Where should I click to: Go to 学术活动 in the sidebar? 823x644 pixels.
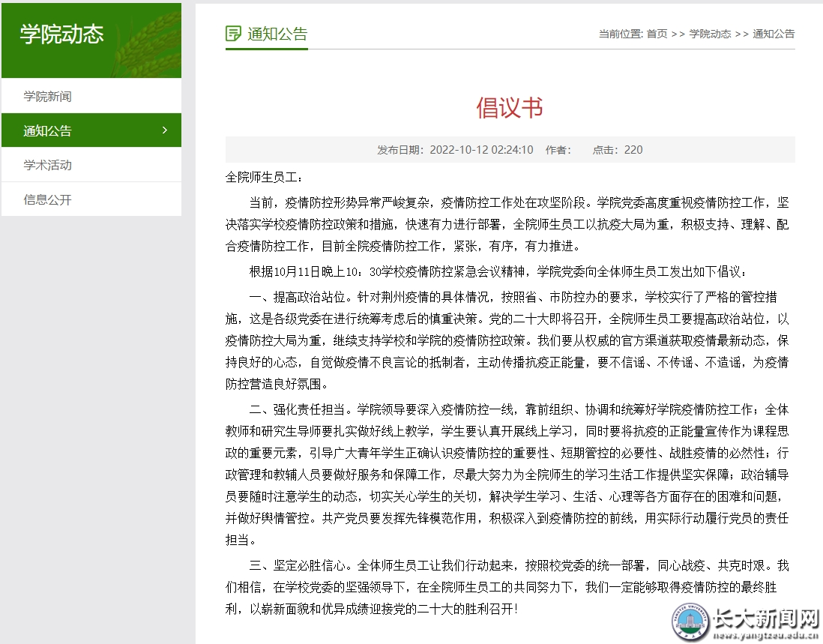(47, 166)
